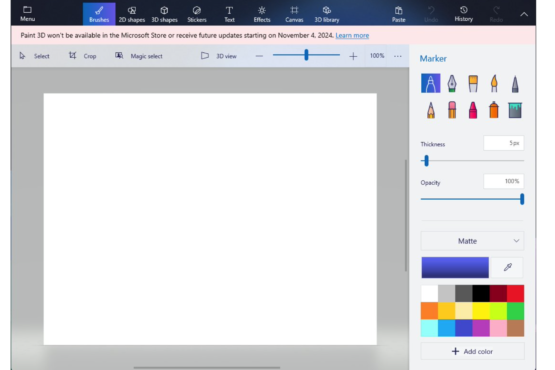
Task: Activate the Select tool
Action: click(34, 56)
